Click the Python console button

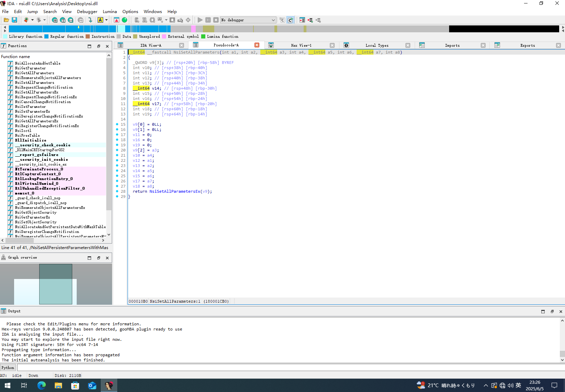8,368
